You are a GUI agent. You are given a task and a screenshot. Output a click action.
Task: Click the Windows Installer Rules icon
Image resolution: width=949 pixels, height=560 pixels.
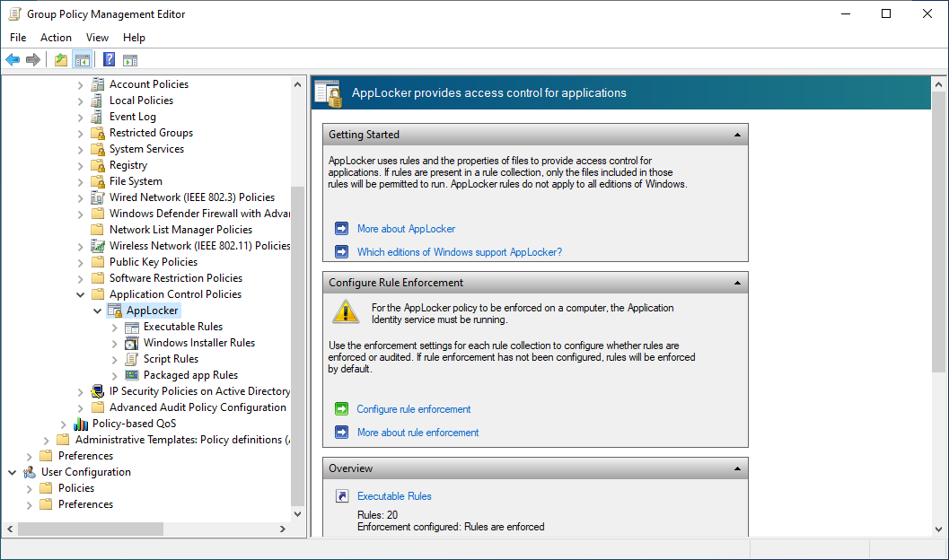point(132,343)
